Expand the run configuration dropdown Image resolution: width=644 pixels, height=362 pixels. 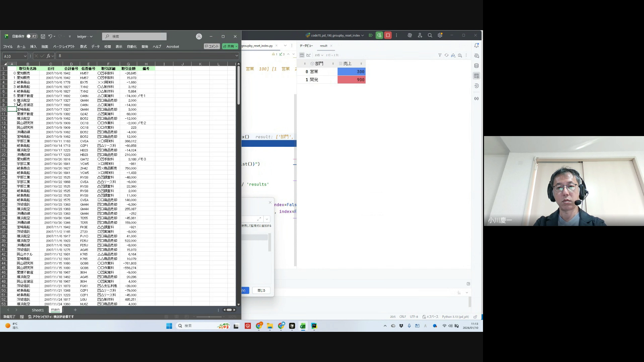point(362,36)
